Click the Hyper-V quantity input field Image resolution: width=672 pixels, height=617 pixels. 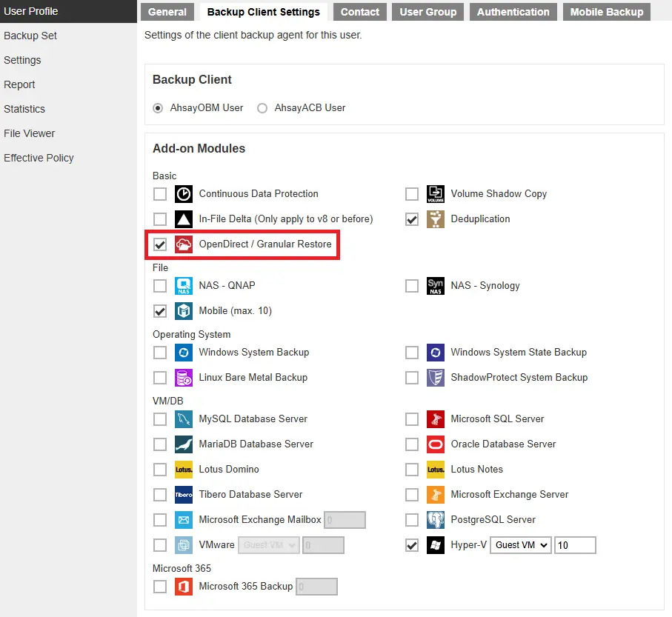click(575, 545)
